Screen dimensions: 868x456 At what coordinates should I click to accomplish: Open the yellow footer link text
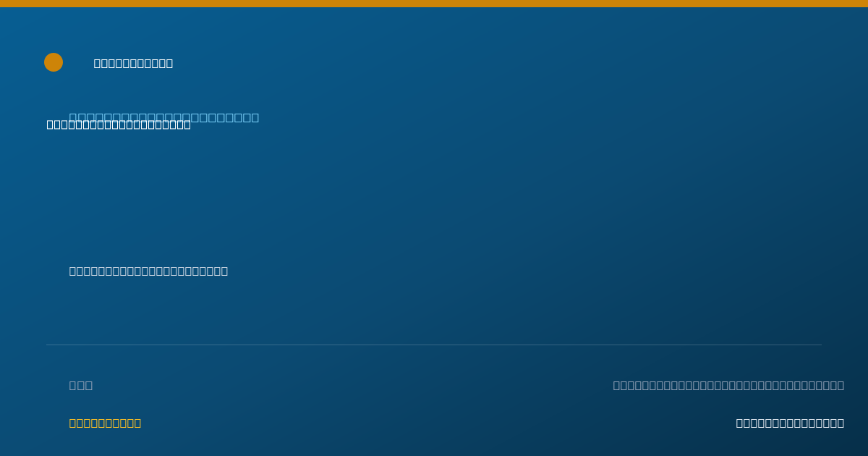pyautogui.click(x=105, y=423)
